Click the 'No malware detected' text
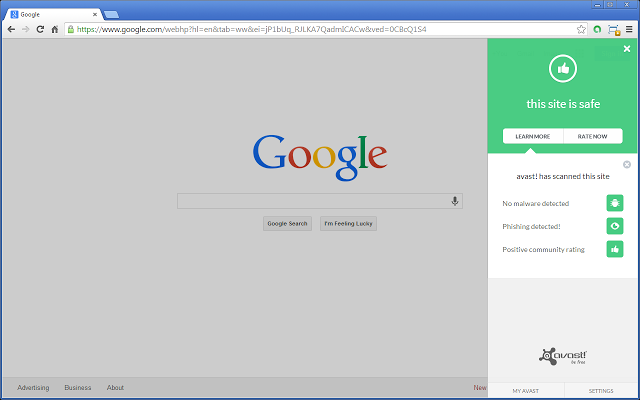 click(536, 203)
